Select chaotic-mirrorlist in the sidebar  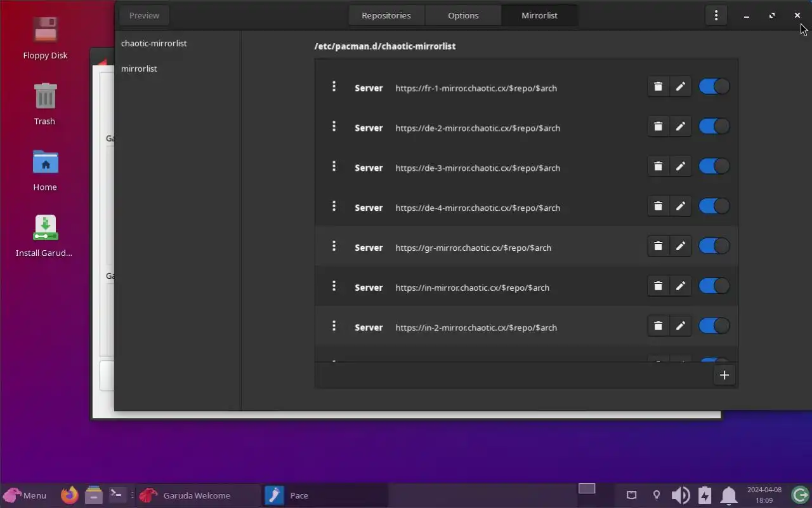178,43
